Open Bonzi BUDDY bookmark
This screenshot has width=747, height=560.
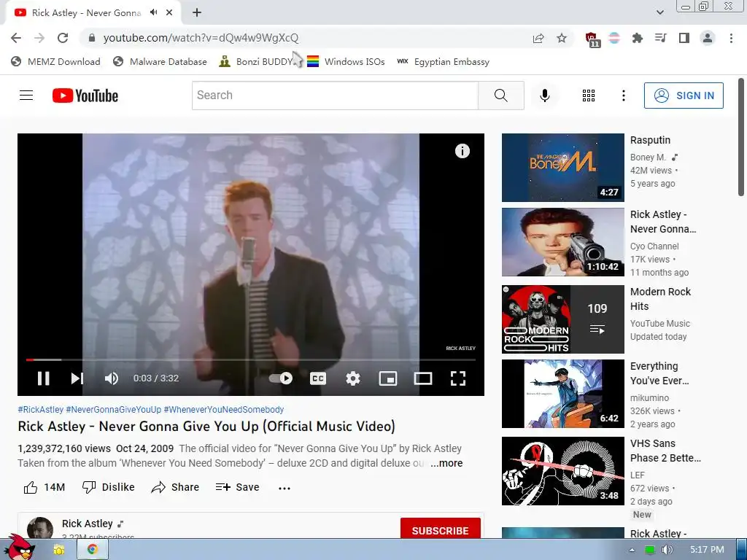[256, 61]
